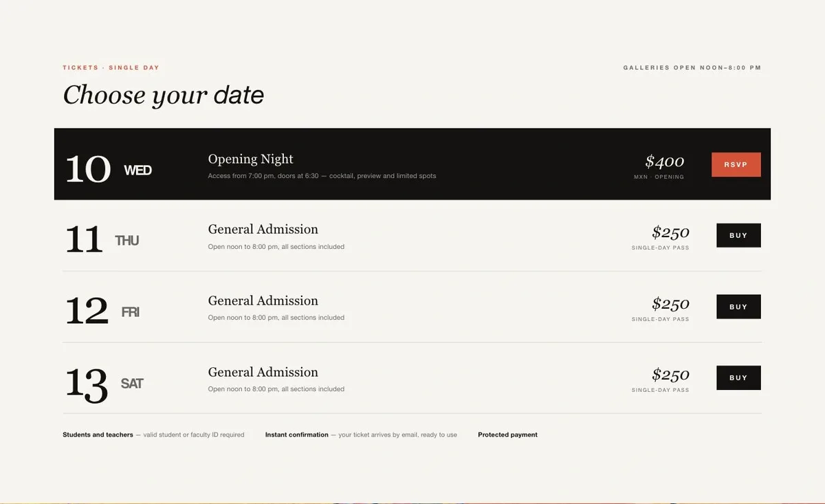The width and height of the screenshot is (825, 504).
Task: Click the WED day label
Action: 137,170
